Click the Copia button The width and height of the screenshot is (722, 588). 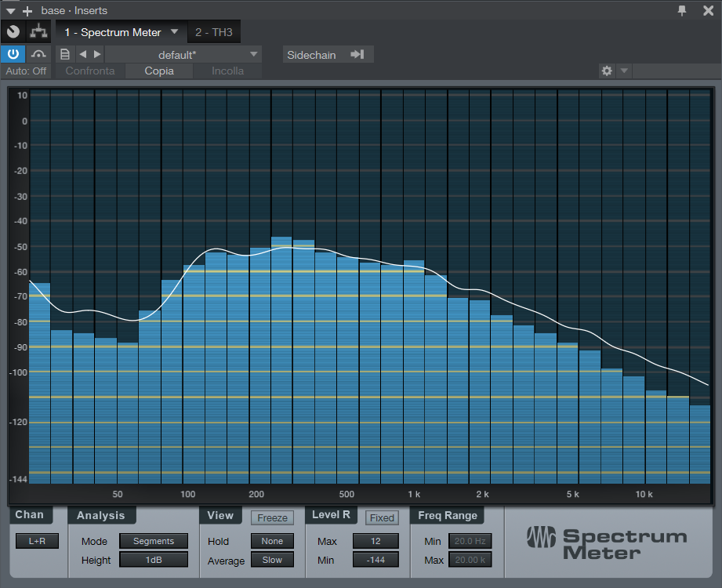coord(159,71)
